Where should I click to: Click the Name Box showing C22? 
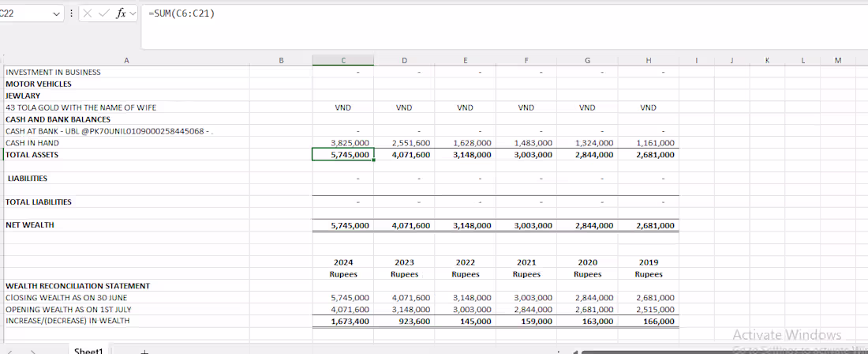coord(25,13)
